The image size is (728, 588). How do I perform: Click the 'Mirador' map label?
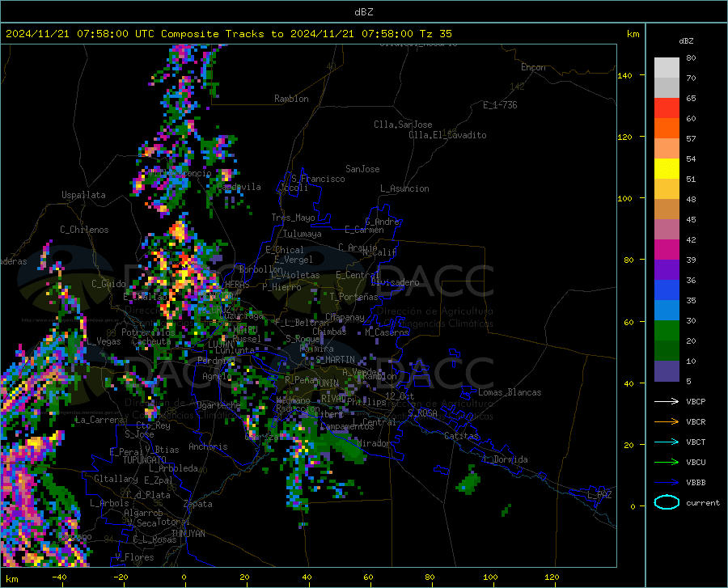pyautogui.click(x=374, y=443)
